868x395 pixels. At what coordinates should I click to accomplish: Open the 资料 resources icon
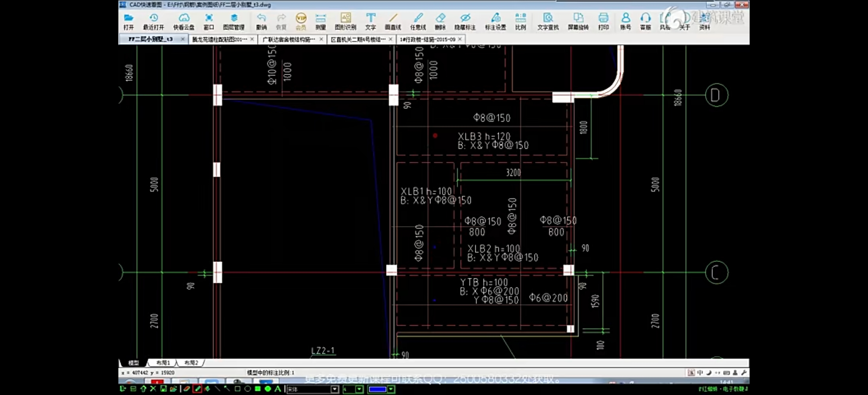pos(704,22)
